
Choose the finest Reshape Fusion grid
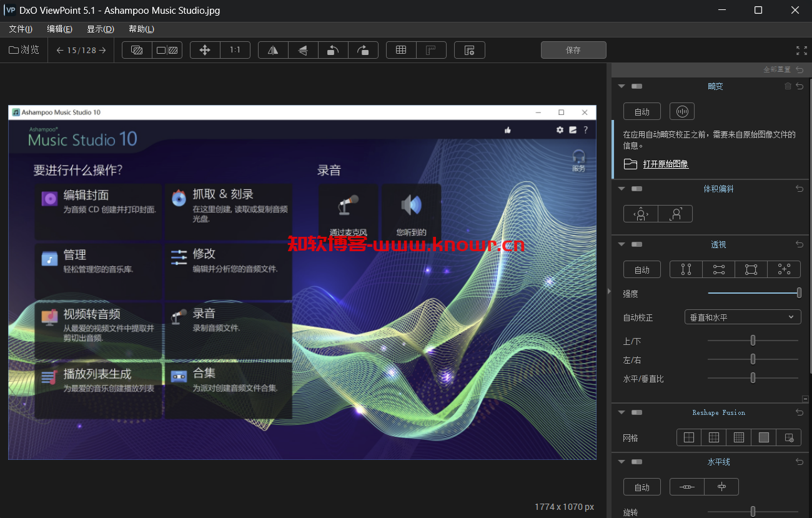[764, 437]
